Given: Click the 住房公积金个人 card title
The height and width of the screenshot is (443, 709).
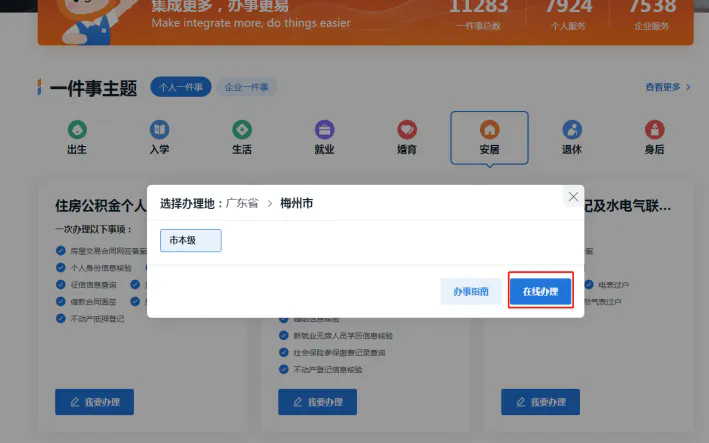Looking at the screenshot, I should (101, 206).
